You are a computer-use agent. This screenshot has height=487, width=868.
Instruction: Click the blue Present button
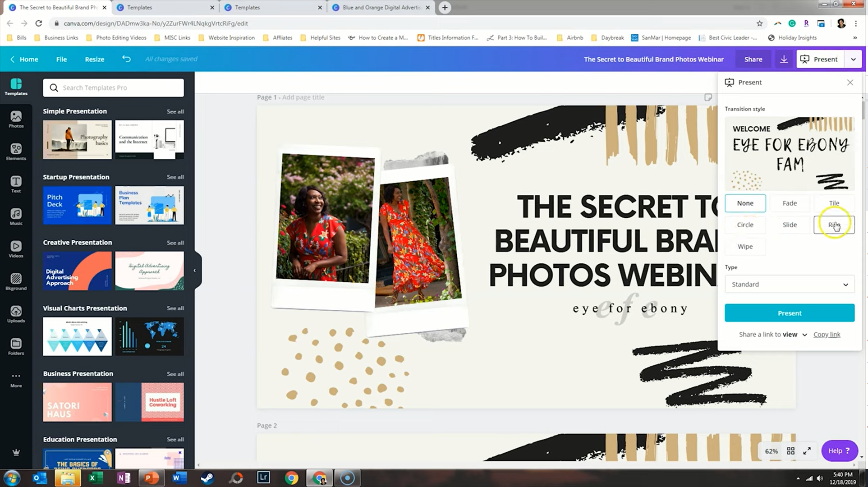click(789, 312)
